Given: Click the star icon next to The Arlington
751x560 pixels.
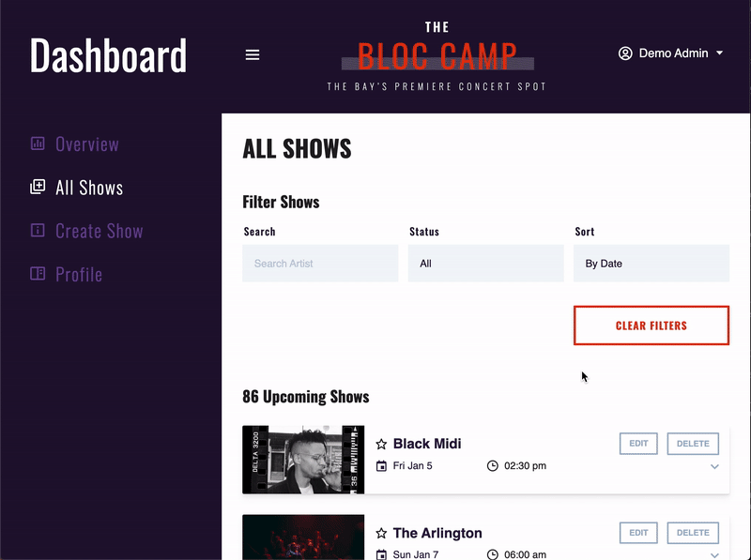Looking at the screenshot, I should pyautogui.click(x=383, y=533).
